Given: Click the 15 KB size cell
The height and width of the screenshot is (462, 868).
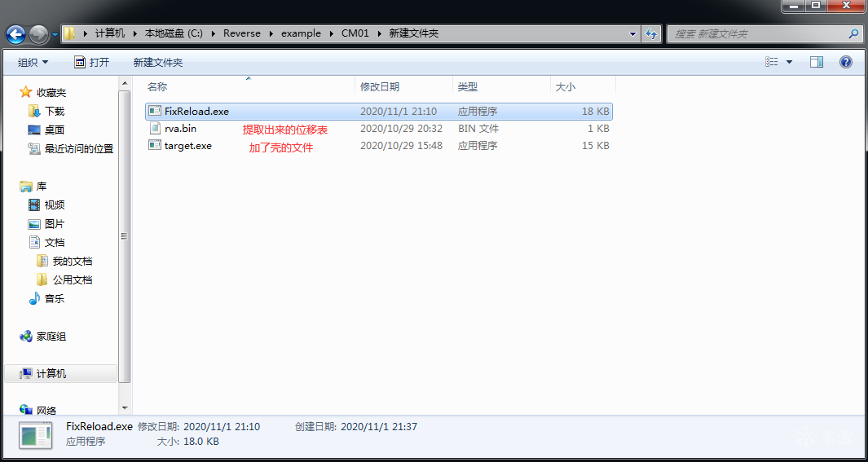Looking at the screenshot, I should coord(595,146).
